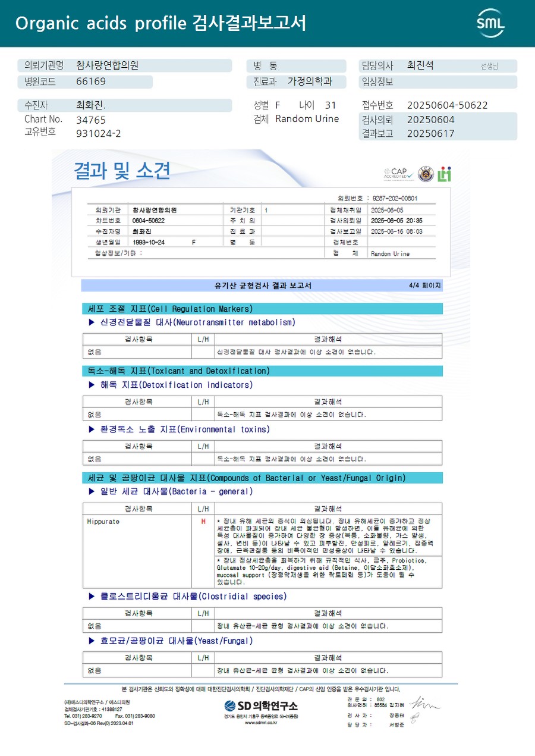This screenshot has height=756, width=535.
Task: Click the Hippurate test item
Action: point(103,522)
